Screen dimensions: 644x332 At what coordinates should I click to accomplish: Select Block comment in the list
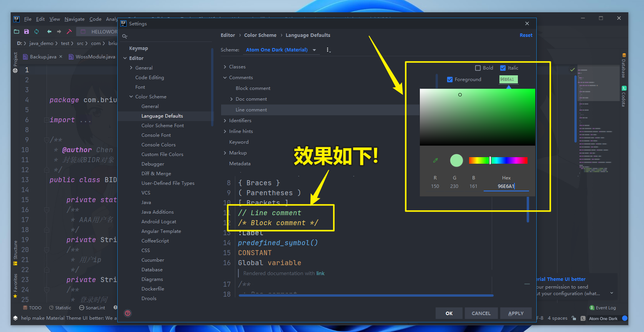(253, 88)
